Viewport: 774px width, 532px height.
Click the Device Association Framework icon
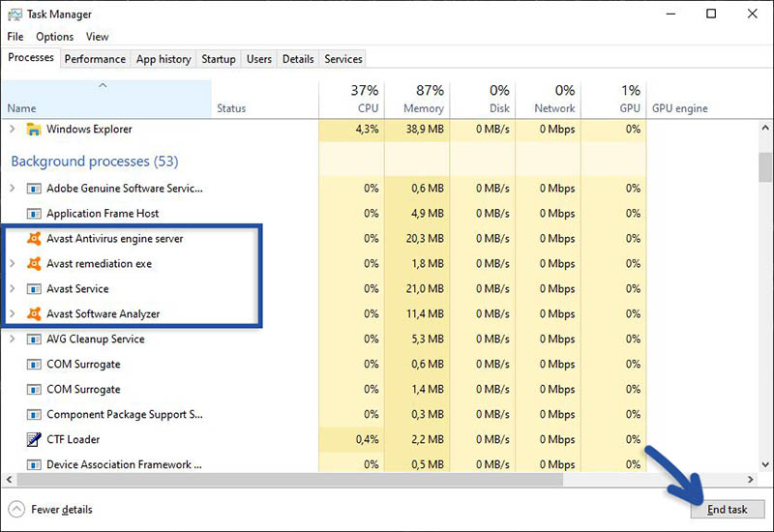pos(34,464)
